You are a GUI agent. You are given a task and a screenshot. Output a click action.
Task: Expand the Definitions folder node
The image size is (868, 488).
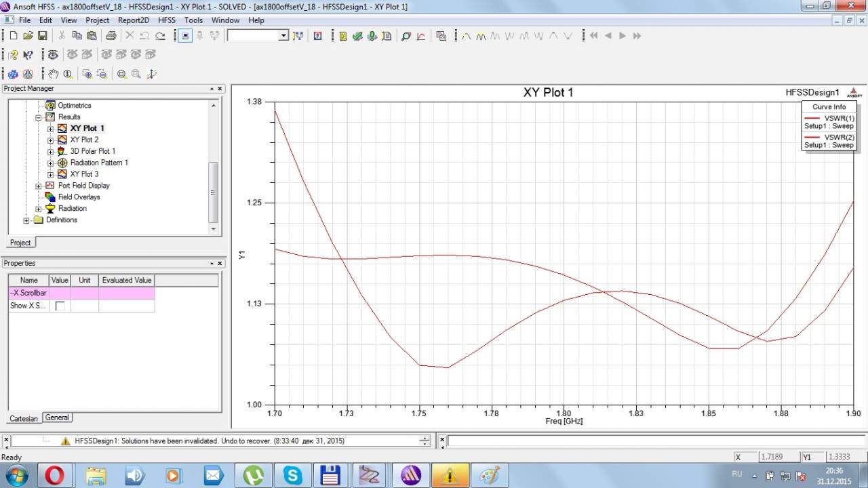point(26,220)
